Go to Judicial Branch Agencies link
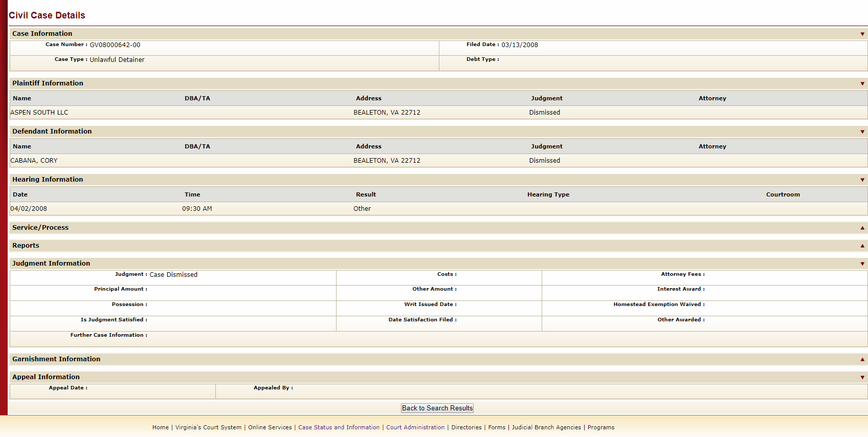 [546, 427]
